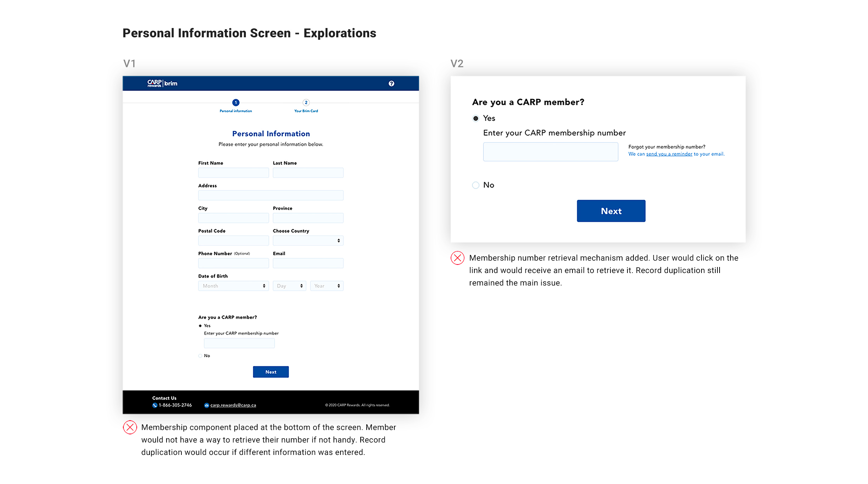Click step 1 Personal Information circle
Image resolution: width=868 pixels, height=484 pixels.
coord(236,102)
